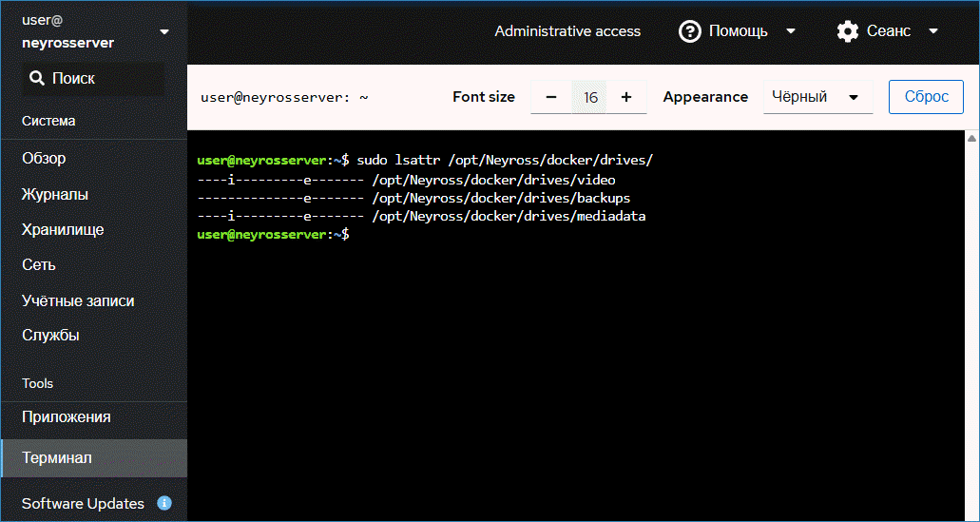Click the terminal scrollbar up arrow
Viewport: 980px width, 522px height.
(x=971, y=139)
